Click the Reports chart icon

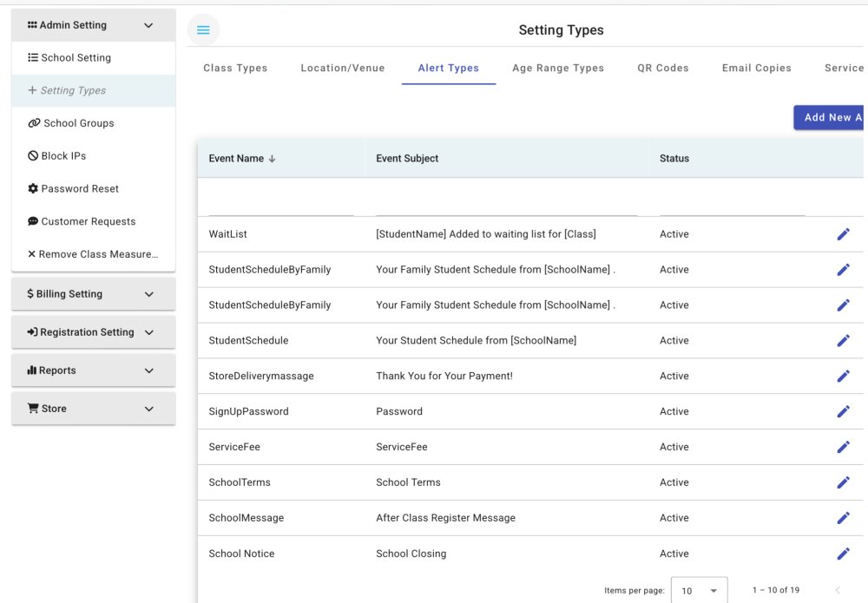(x=32, y=370)
